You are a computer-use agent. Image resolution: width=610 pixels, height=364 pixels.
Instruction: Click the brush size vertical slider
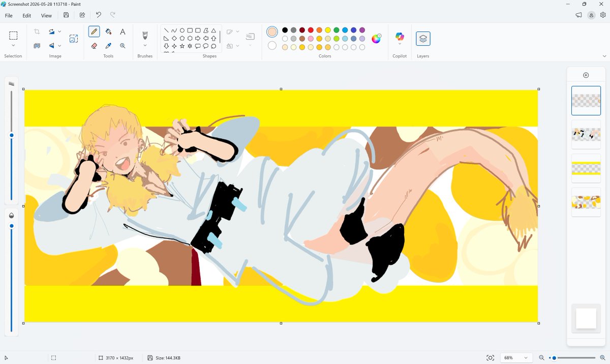coord(11,145)
